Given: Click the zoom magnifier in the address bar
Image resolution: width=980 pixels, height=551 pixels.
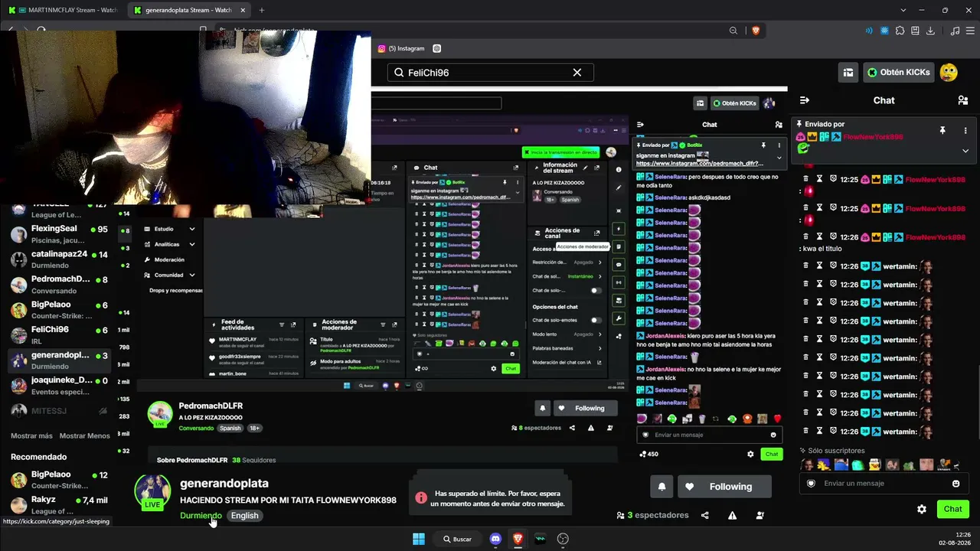Looking at the screenshot, I should pyautogui.click(x=733, y=31).
